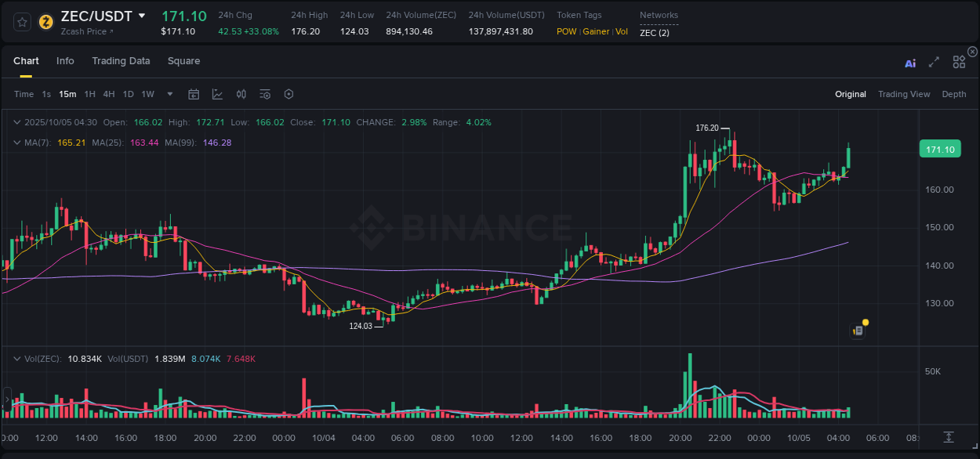Open the order book icon near the chart
The image size is (980, 459).
click(857, 329)
